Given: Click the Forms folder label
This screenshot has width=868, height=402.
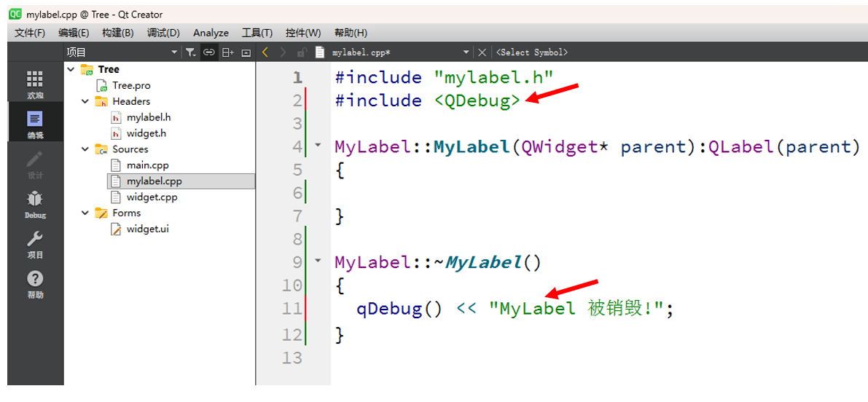Looking at the screenshot, I should point(126,213).
